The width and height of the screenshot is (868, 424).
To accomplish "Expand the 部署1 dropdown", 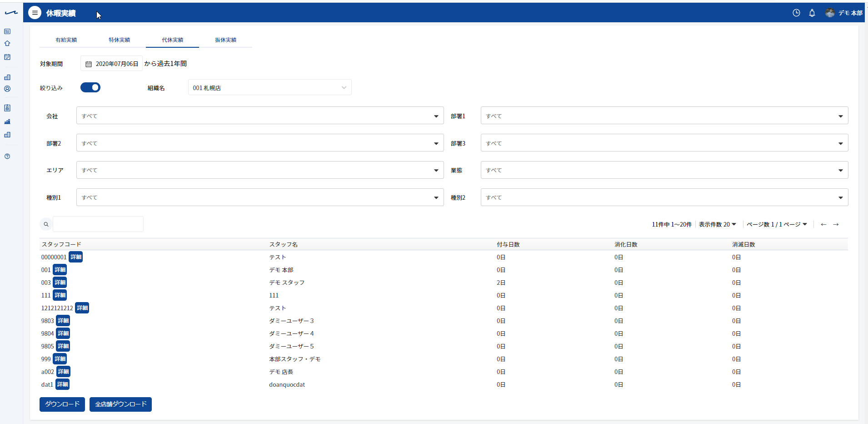I will click(x=664, y=116).
